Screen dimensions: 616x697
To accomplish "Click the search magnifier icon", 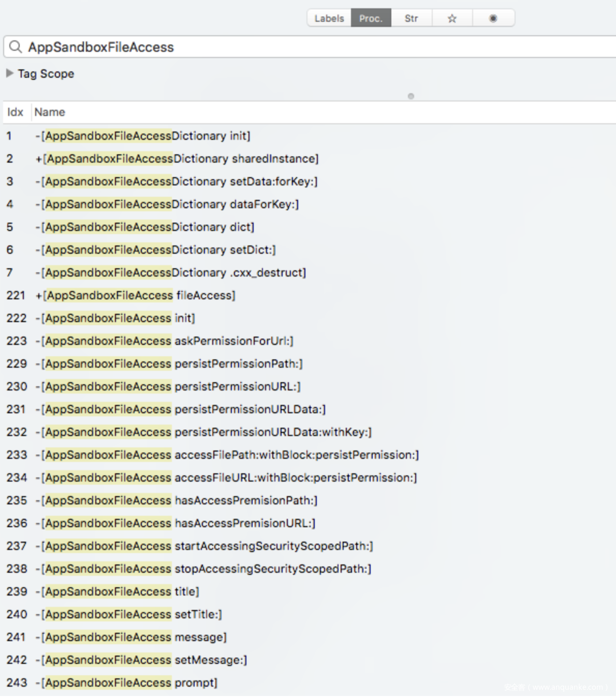I will (x=16, y=47).
